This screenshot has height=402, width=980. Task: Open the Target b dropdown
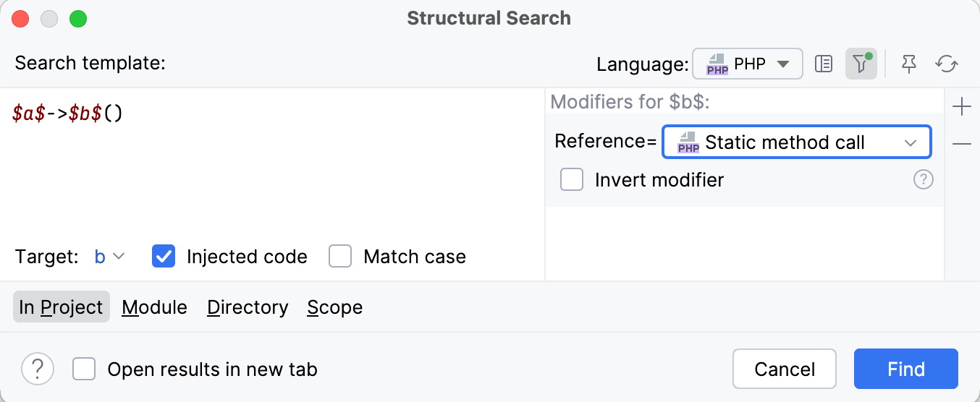tap(110, 257)
